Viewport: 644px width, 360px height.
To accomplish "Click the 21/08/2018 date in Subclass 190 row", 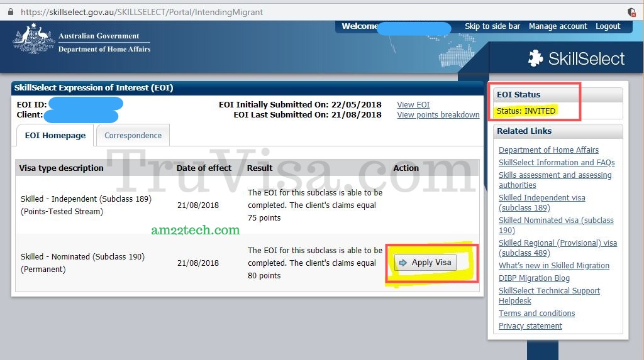I will point(198,263).
